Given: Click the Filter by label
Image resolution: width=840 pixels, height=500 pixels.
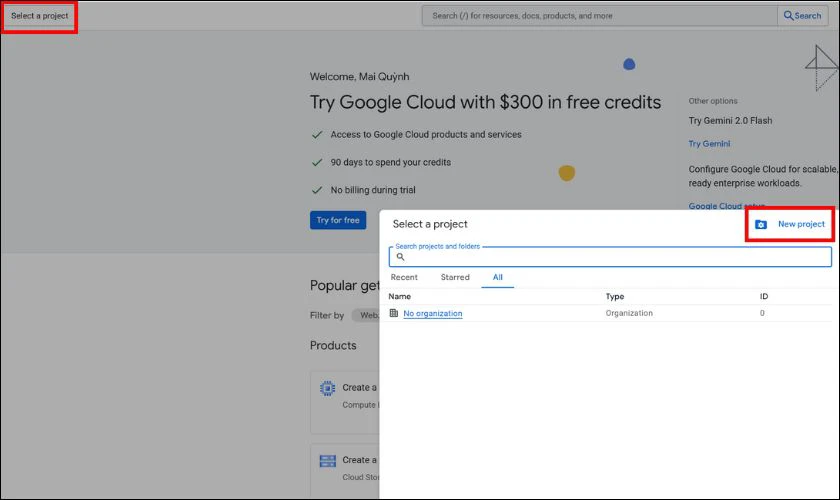Looking at the screenshot, I should [x=327, y=316].
